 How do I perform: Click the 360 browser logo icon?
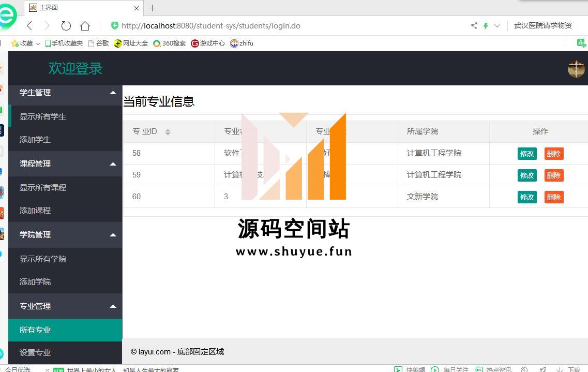(8, 17)
